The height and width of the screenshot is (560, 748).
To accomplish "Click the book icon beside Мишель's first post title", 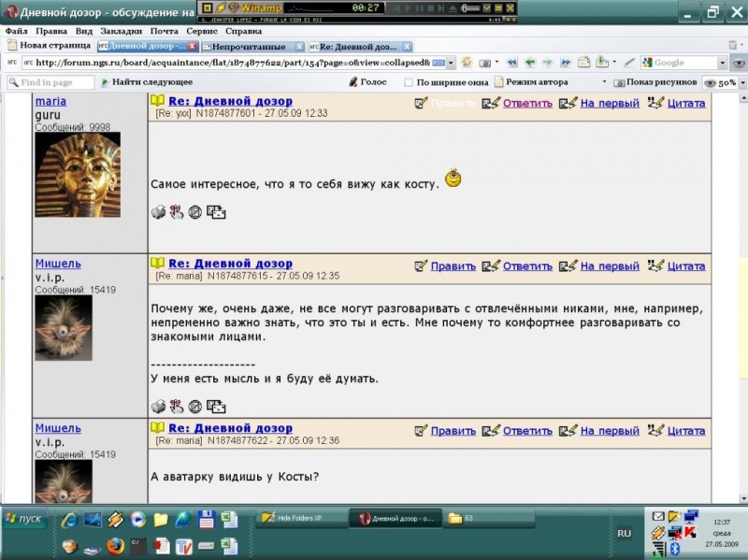I will pyautogui.click(x=158, y=265).
